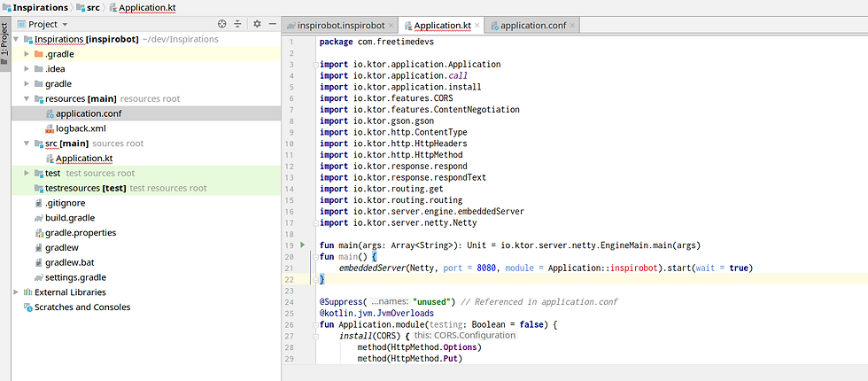
Task: Close the Application.kt editor tab
Action: pos(478,26)
